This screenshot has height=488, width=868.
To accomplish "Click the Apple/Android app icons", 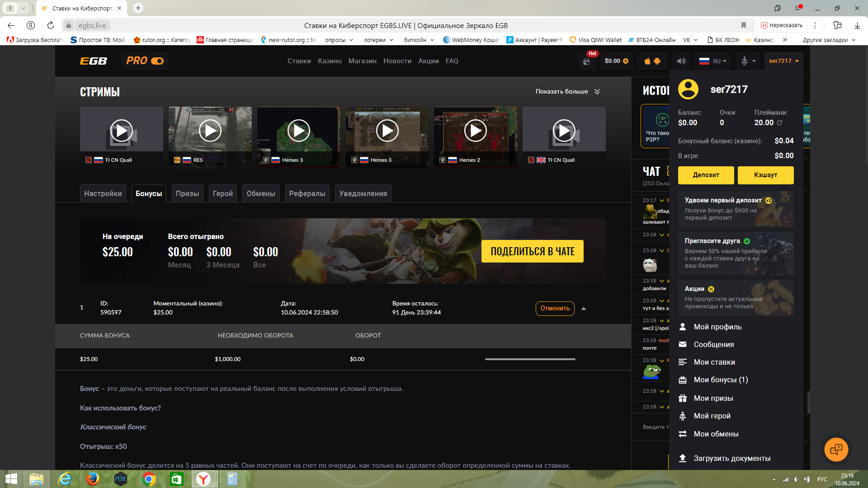I will [x=652, y=61].
